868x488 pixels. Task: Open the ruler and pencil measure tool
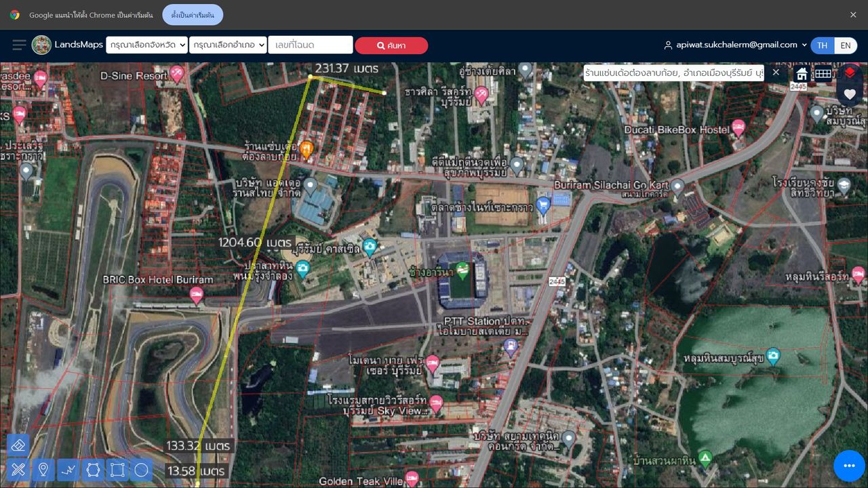tap(18, 469)
